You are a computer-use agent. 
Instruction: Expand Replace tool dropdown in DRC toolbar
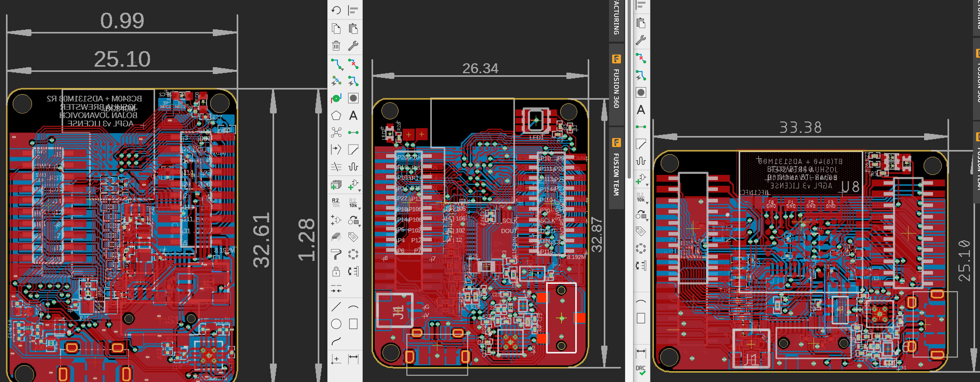tap(647, 220)
